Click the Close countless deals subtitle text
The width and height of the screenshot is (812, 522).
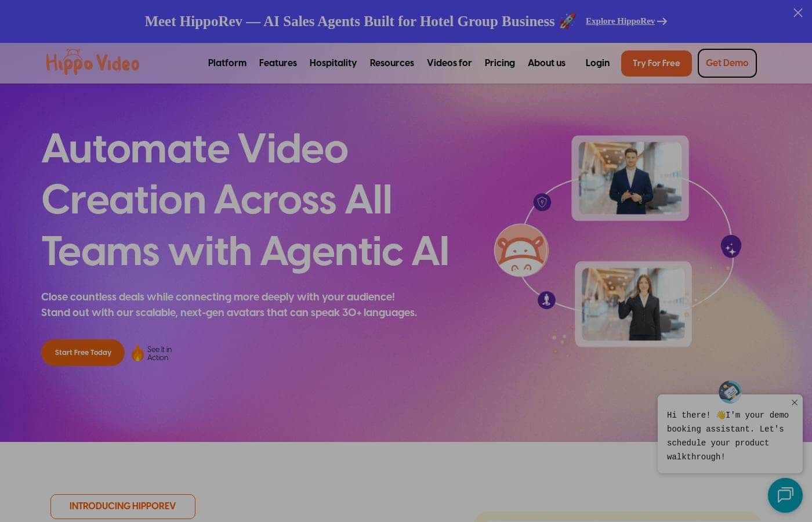tap(229, 304)
